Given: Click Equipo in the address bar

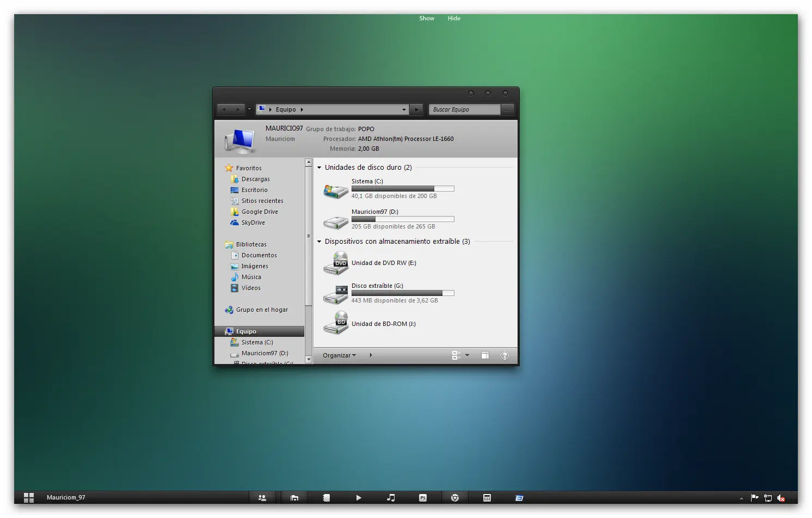Looking at the screenshot, I should click(x=286, y=109).
